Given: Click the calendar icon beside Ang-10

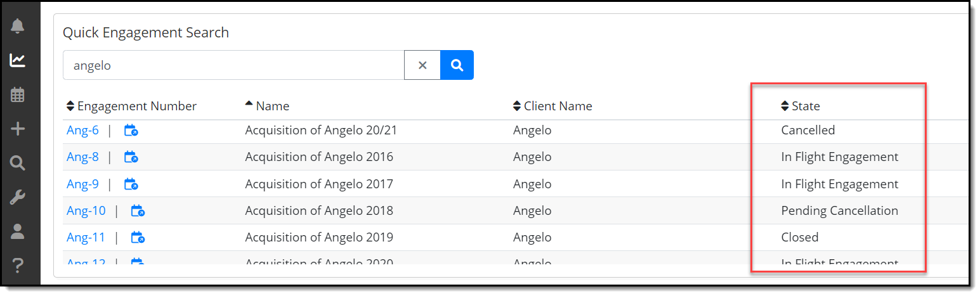Looking at the screenshot, I should coord(138,210).
